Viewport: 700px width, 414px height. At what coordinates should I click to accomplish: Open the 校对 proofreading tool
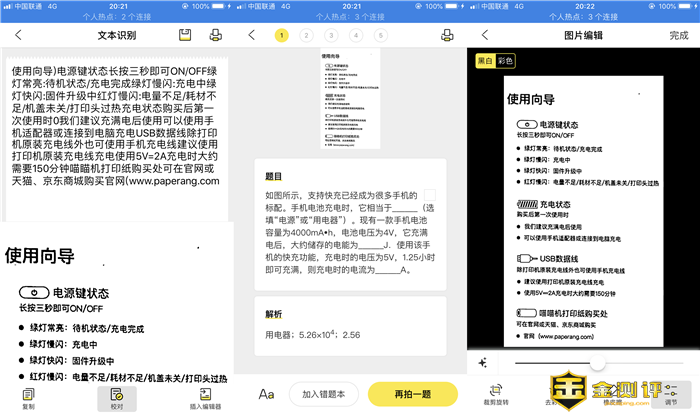pyautogui.click(x=116, y=396)
